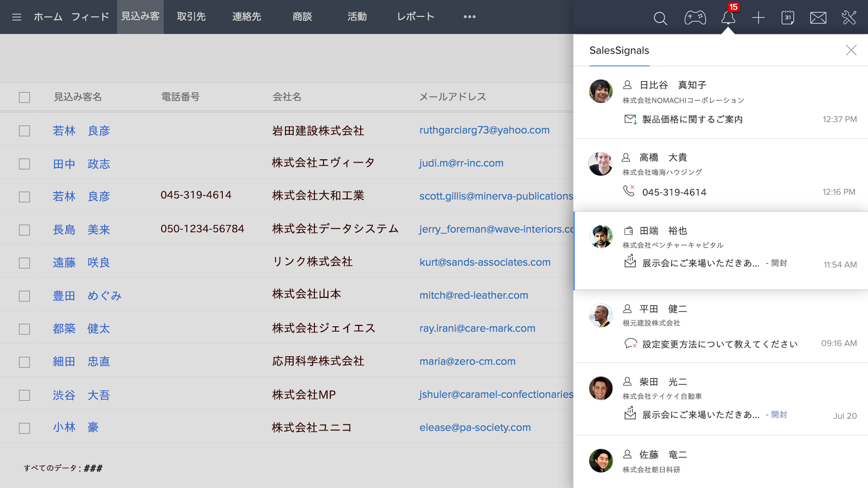Open the search magnifier icon
The width and height of the screenshot is (868, 488).
660,18
